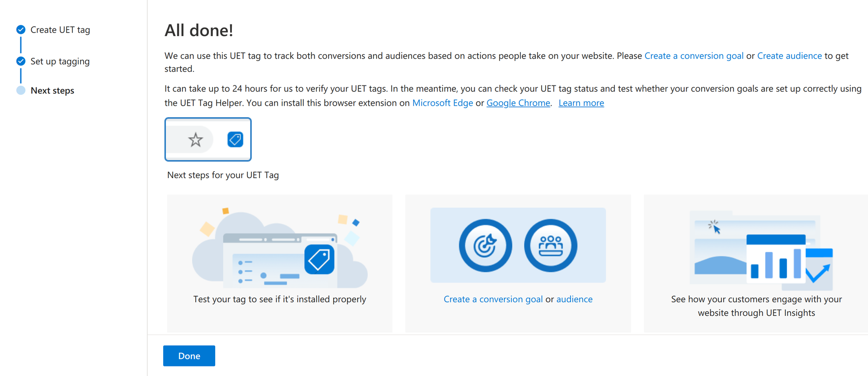
Task: Go to the Set up tagging step
Action: click(x=60, y=61)
